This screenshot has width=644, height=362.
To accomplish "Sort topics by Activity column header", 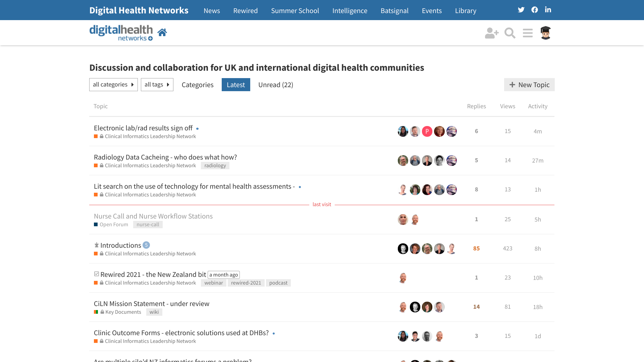I will pos(538,106).
